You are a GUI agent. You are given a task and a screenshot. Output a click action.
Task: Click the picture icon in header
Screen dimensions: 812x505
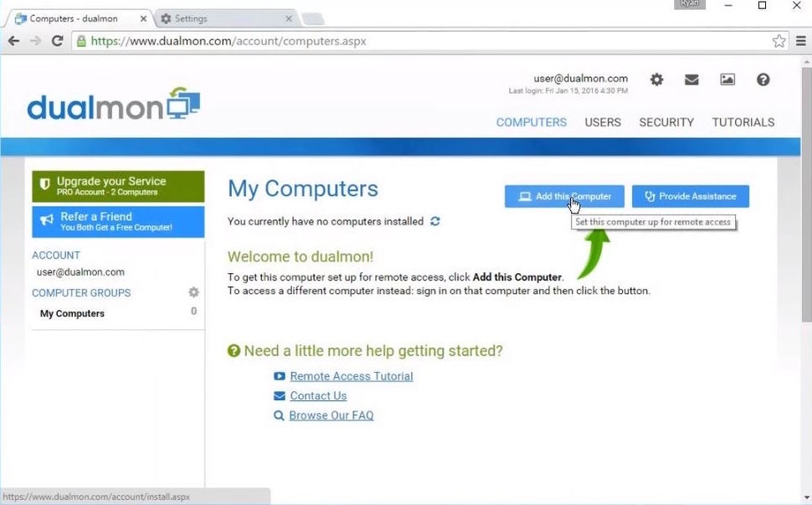[727, 80]
